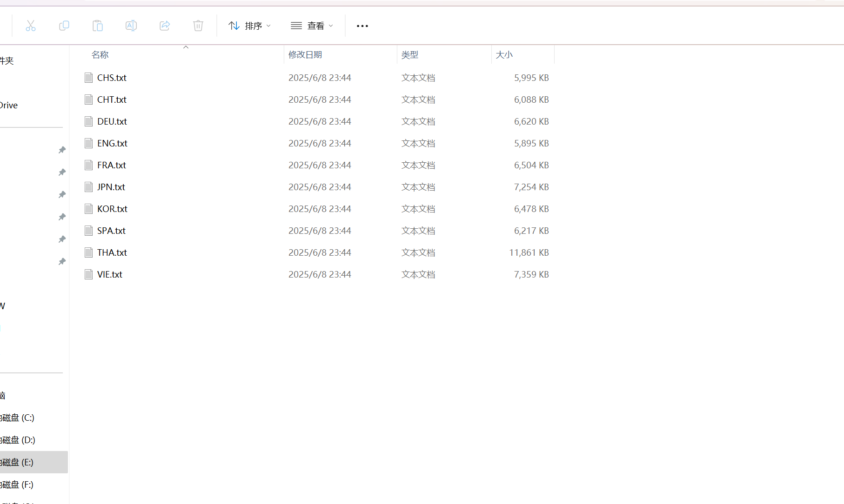Click the Delete trash bin icon
The width and height of the screenshot is (844, 504).
pyautogui.click(x=198, y=26)
